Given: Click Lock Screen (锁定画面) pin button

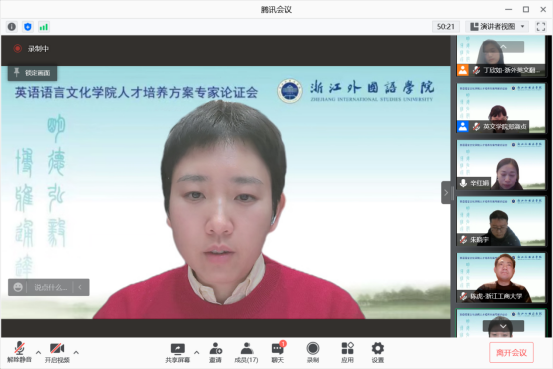Looking at the screenshot, I should click(x=32, y=73).
